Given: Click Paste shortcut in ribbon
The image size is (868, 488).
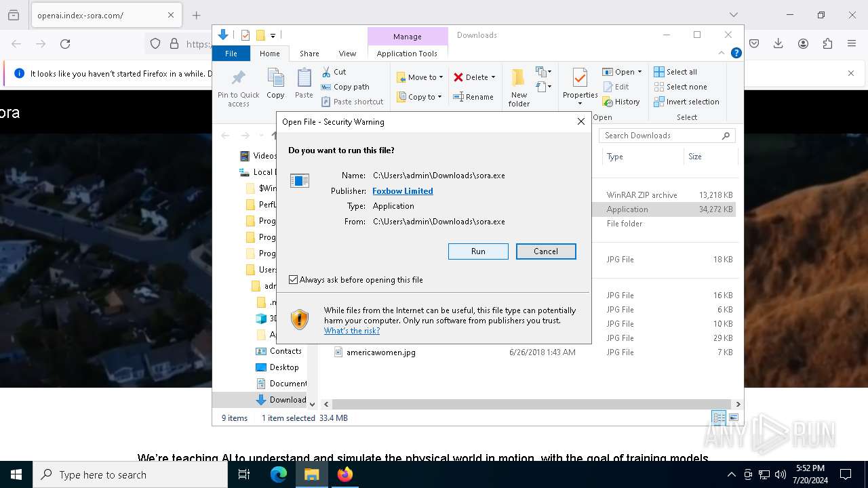Looking at the screenshot, I should tap(353, 102).
